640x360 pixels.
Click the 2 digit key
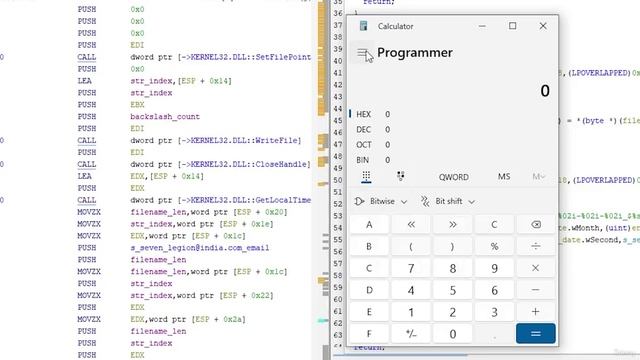click(452, 312)
